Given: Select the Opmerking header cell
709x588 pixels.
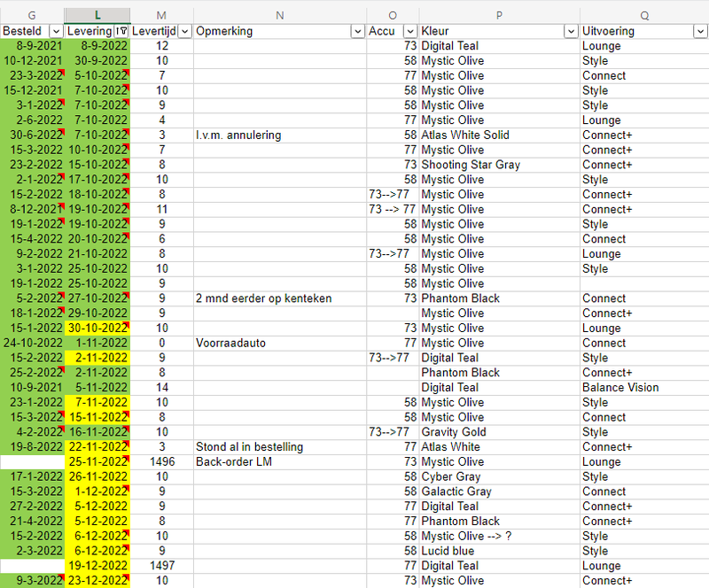Looking at the screenshot, I should tap(280, 31).
